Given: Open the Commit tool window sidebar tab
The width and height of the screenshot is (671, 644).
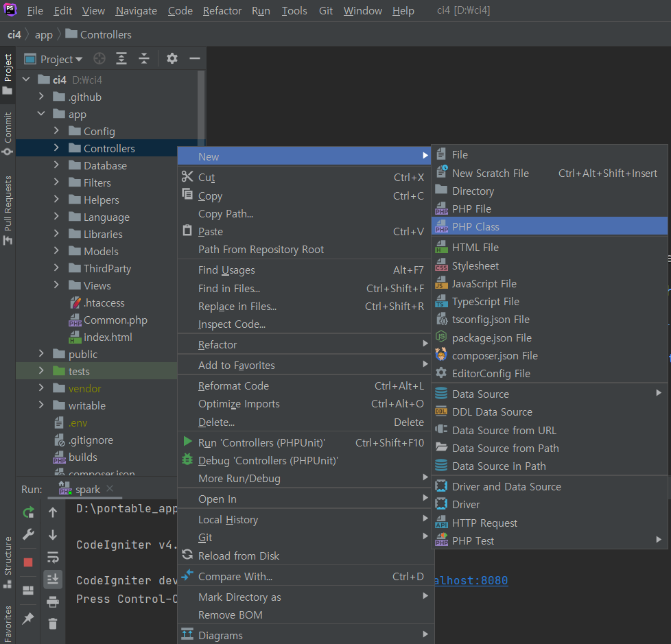Looking at the screenshot, I should tap(8, 133).
